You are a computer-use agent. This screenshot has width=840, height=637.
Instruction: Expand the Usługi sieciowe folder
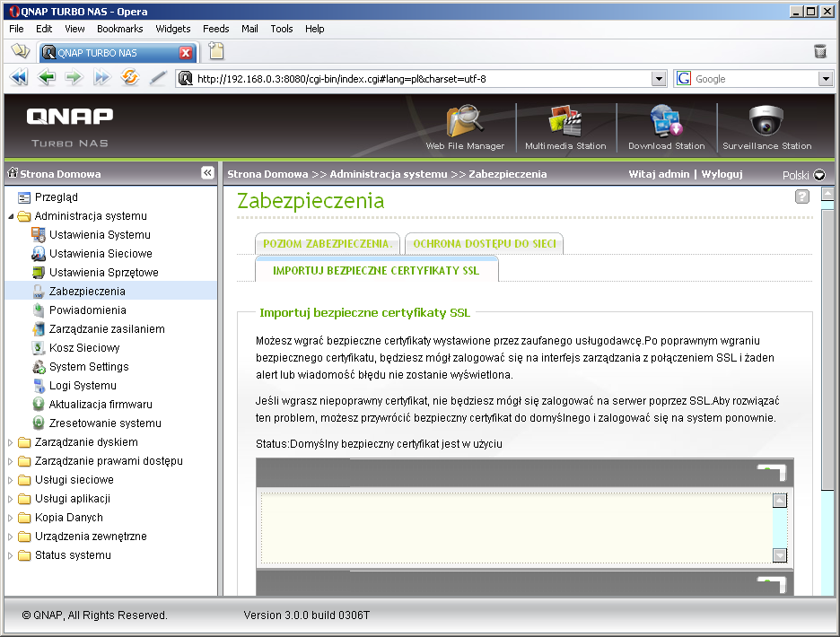pos(10,480)
